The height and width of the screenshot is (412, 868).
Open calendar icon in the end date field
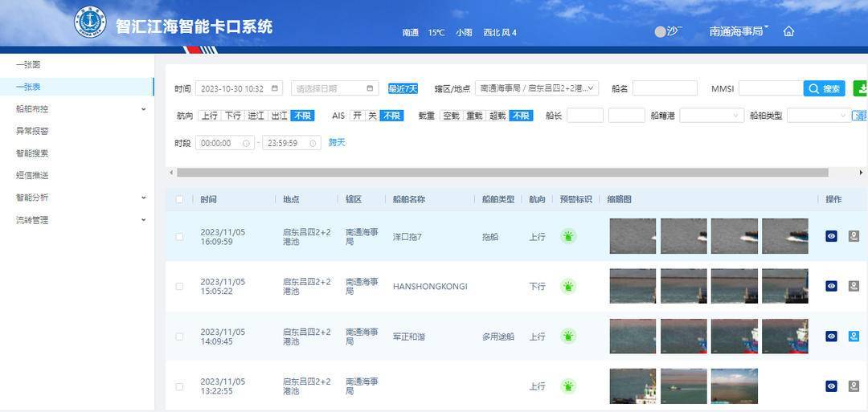coord(371,88)
